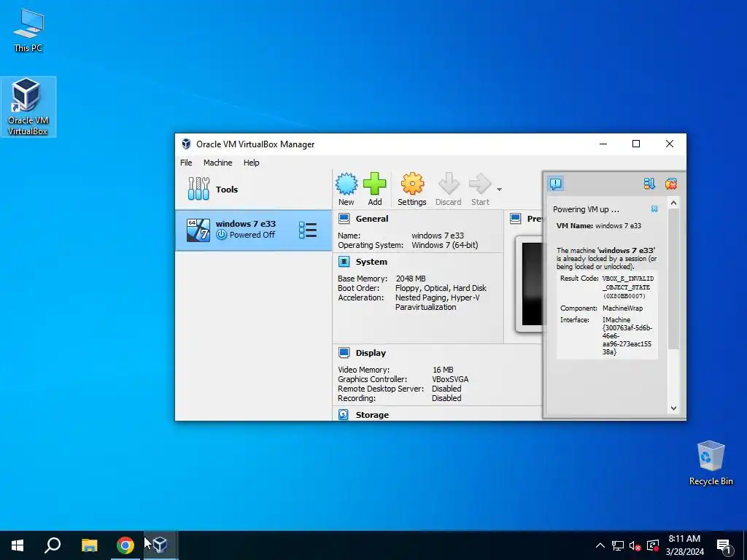Open the Machine menu
Screen dimensions: 747x560
click(217, 163)
